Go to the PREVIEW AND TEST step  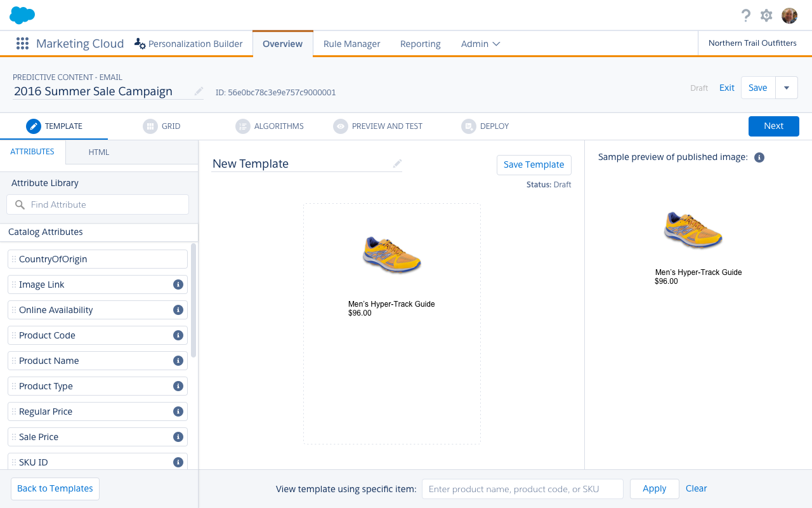pyautogui.click(x=378, y=126)
